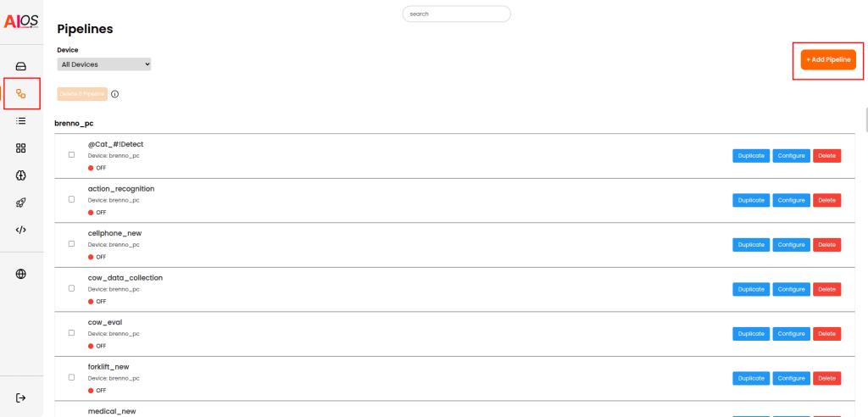
Task: Delete the forklift_new pipeline
Action: pos(826,378)
